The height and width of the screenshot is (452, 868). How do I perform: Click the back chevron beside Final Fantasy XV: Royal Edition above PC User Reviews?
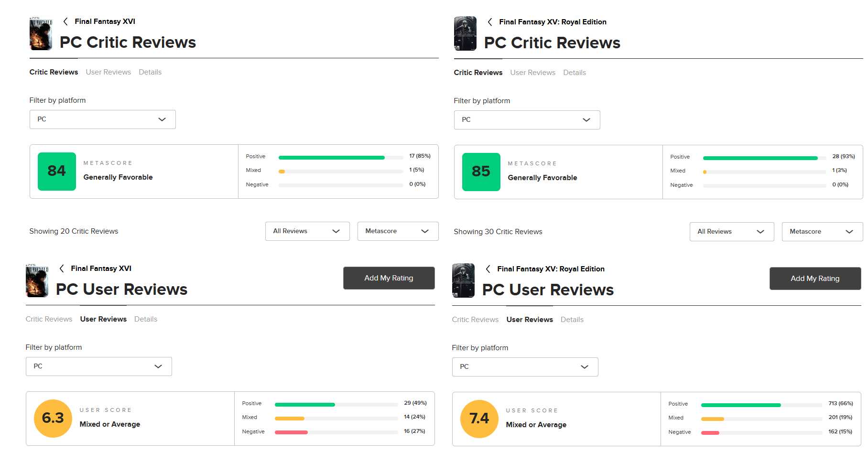tap(488, 269)
